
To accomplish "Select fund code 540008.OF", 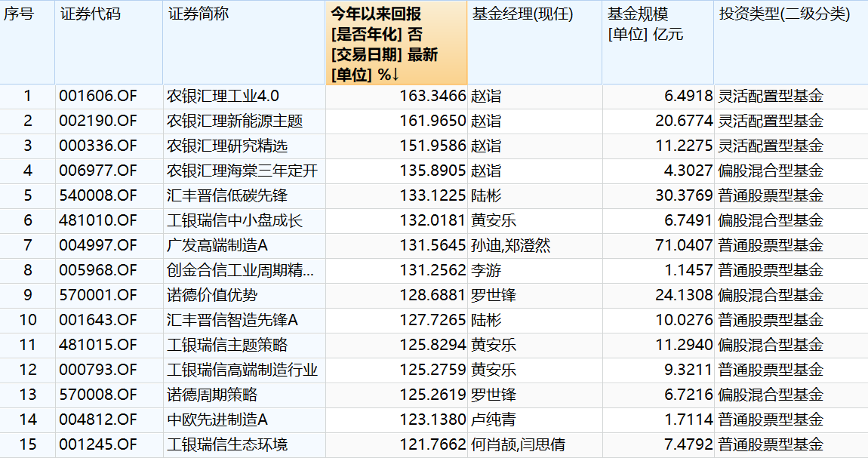I will (98, 196).
